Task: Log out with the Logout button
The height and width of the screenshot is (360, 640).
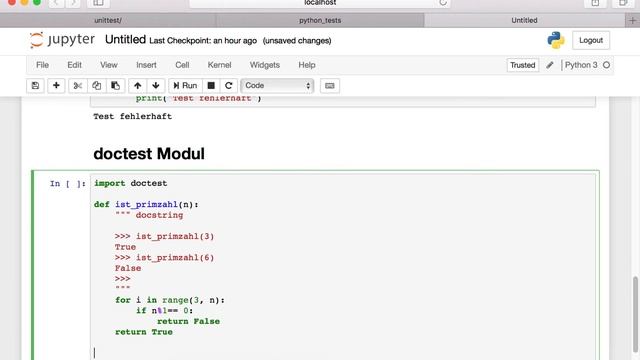Action: tap(591, 40)
